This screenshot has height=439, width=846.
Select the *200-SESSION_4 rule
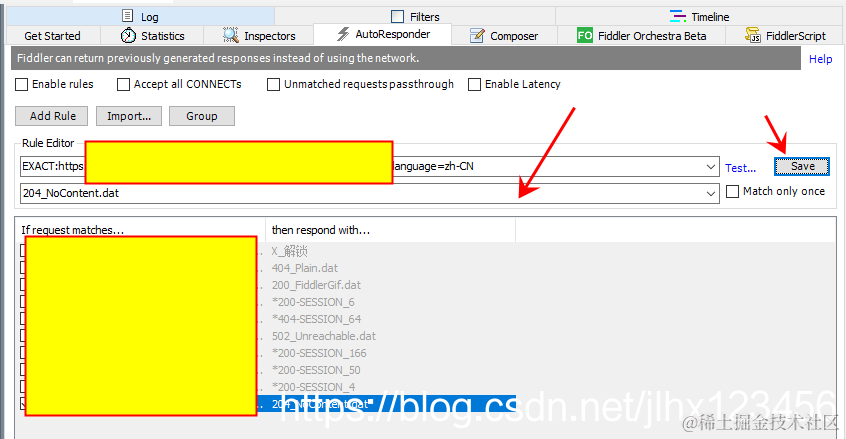pyautogui.click(x=313, y=387)
